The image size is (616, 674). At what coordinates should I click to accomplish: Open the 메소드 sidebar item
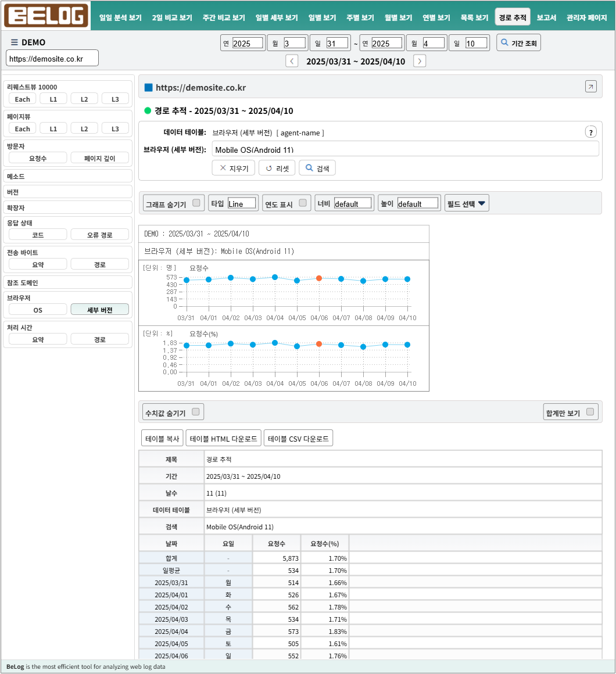(67, 176)
